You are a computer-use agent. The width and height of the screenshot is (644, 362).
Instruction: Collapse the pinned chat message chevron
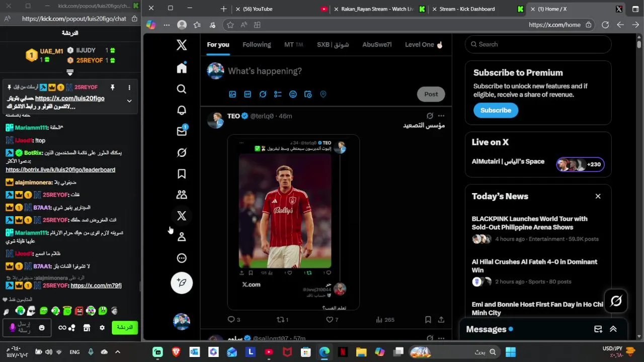coord(129,101)
